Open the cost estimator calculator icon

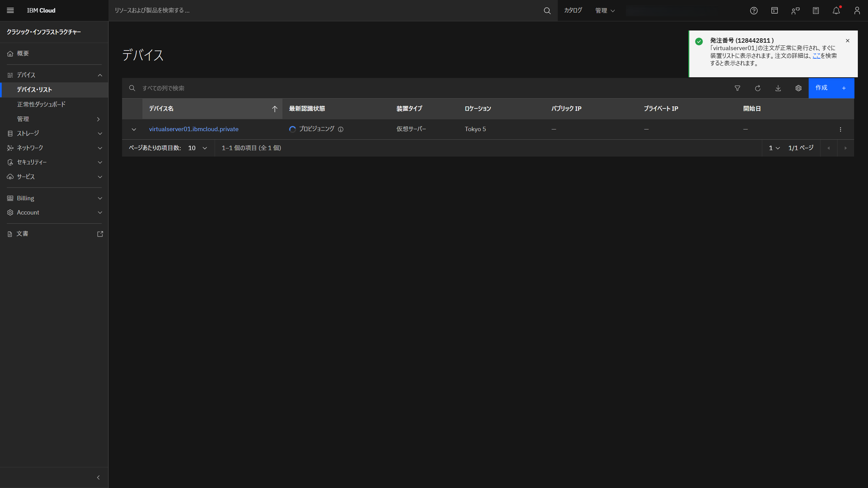point(815,11)
